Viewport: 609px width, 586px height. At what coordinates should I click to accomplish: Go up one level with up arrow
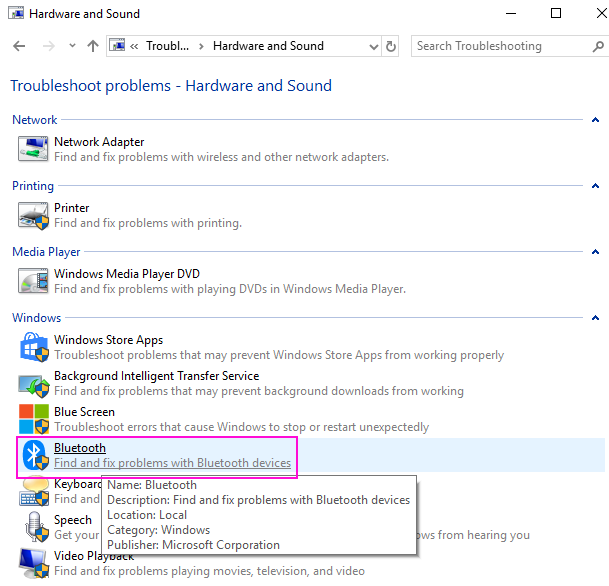(x=93, y=46)
